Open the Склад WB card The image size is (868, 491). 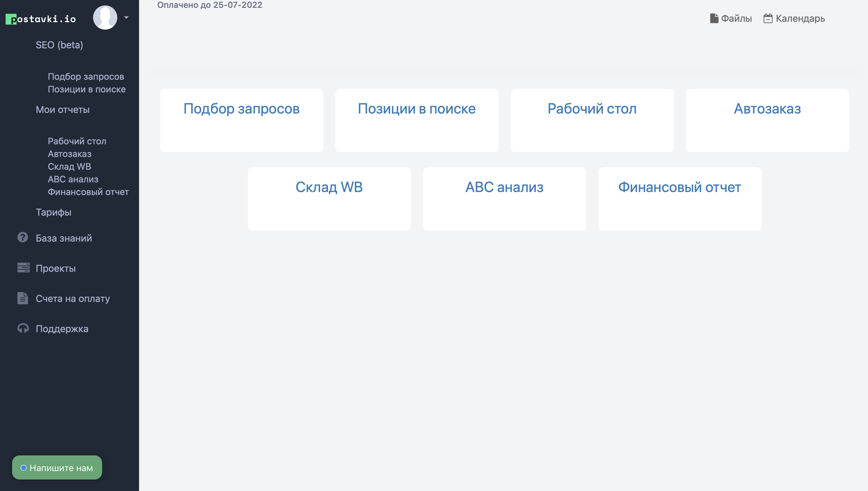329,199
